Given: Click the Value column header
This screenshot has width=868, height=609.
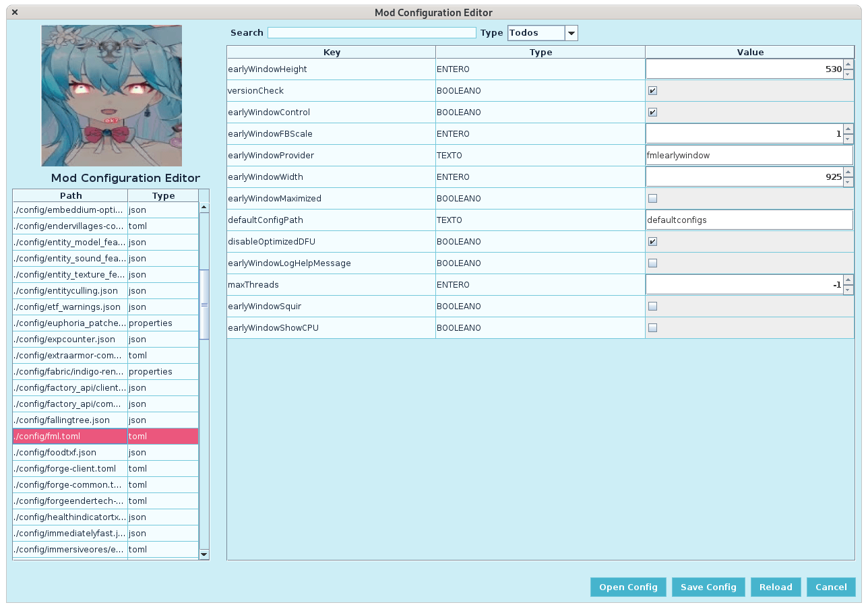Looking at the screenshot, I should (x=750, y=52).
